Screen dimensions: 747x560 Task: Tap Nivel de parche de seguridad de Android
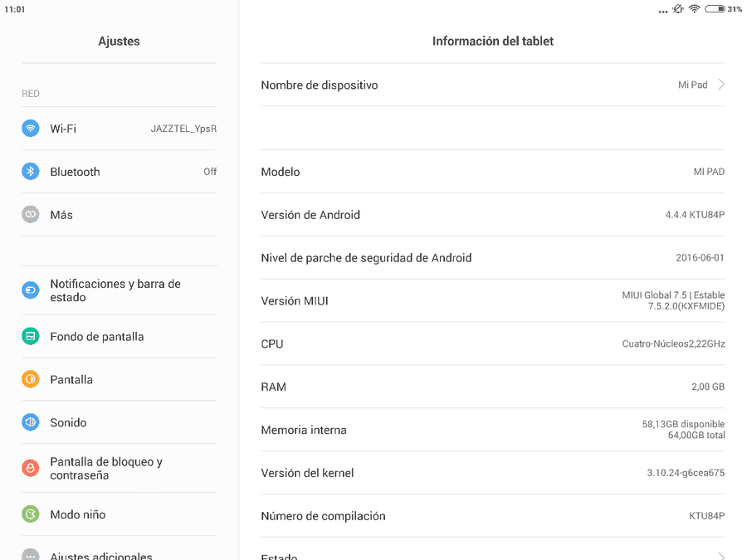pyautogui.click(x=366, y=258)
